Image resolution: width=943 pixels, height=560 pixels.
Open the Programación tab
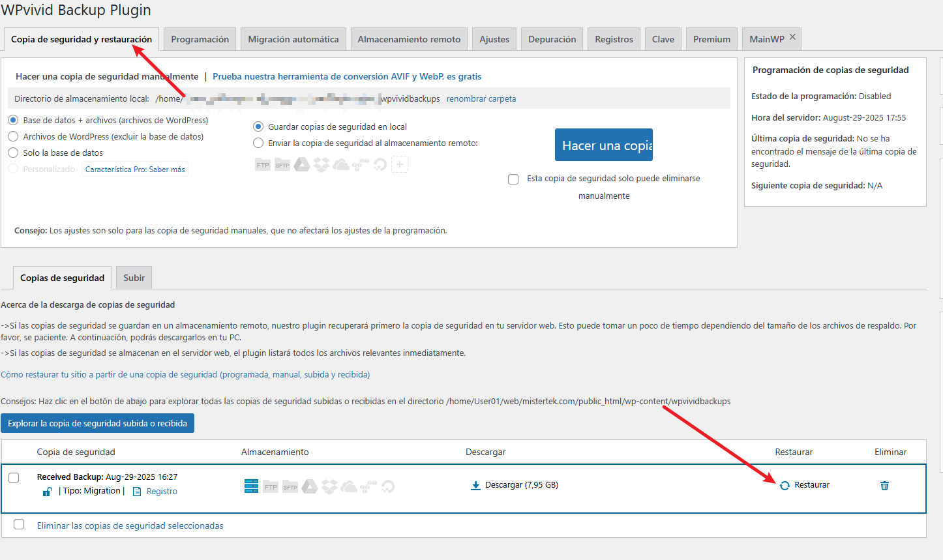click(200, 39)
